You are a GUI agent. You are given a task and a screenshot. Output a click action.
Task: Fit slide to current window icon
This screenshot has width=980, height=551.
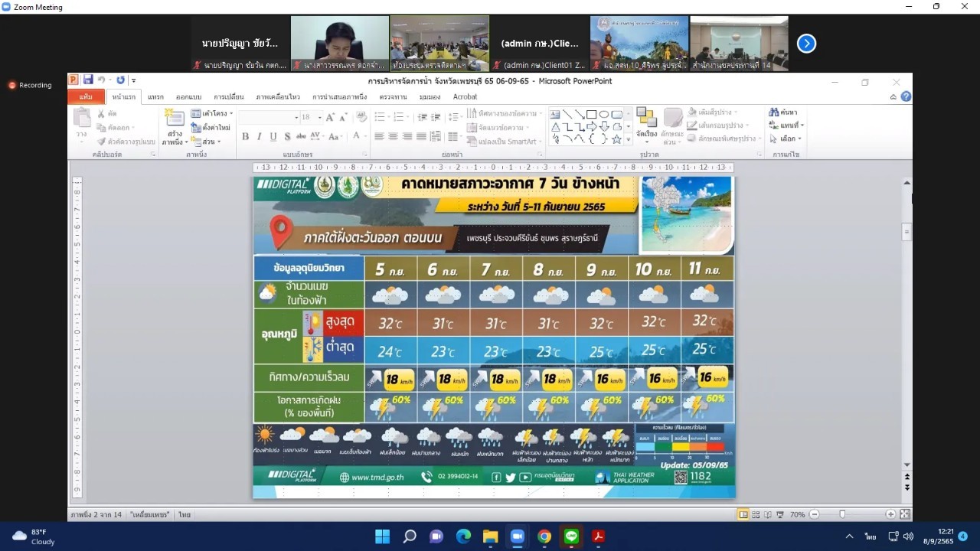(x=905, y=514)
